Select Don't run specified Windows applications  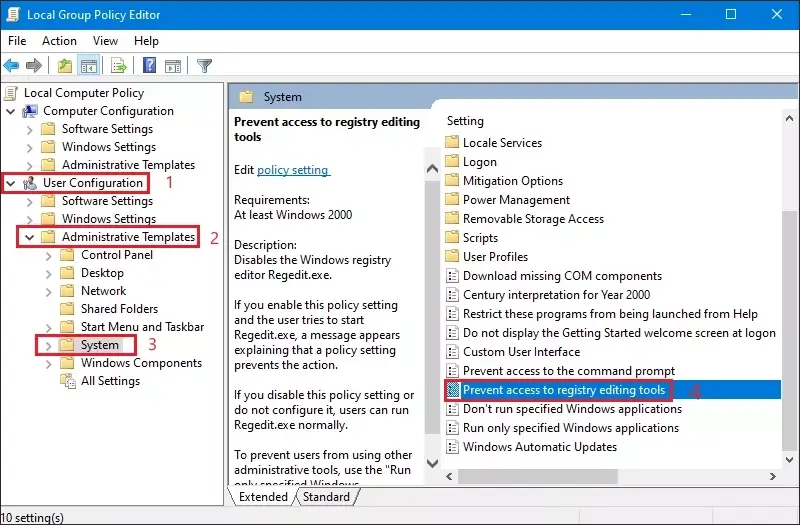572,409
